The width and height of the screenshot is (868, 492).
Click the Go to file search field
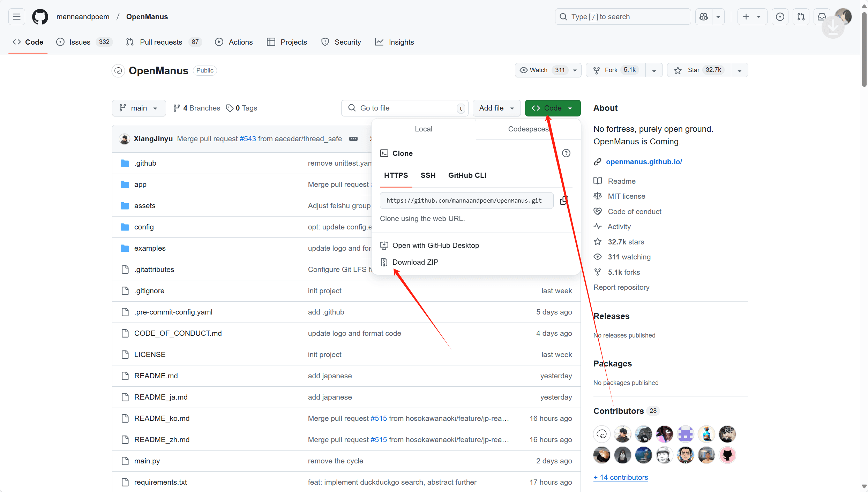[405, 108]
